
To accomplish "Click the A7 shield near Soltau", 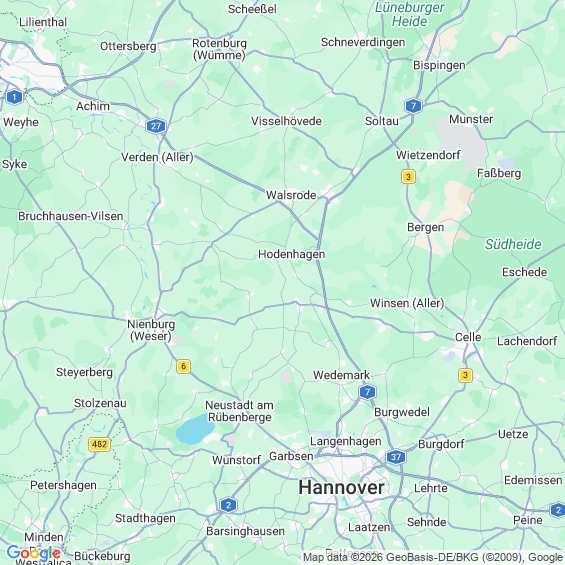I will click(x=413, y=106).
